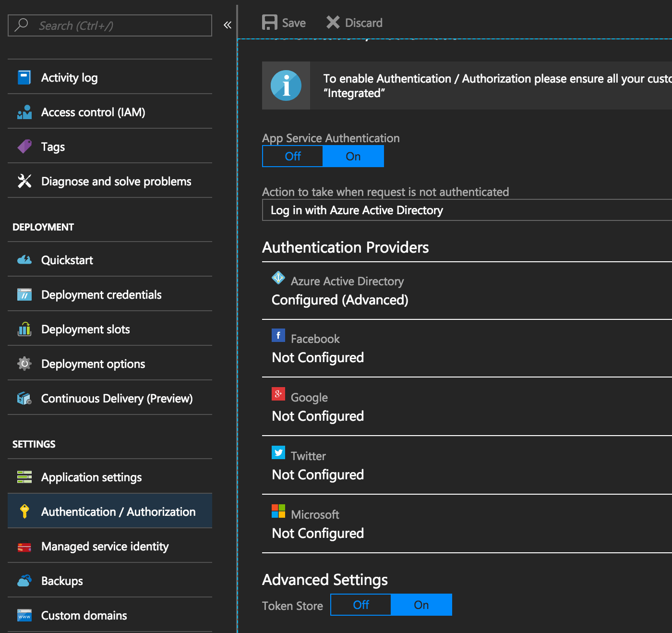Open Authentication / Authorization settings

(119, 511)
